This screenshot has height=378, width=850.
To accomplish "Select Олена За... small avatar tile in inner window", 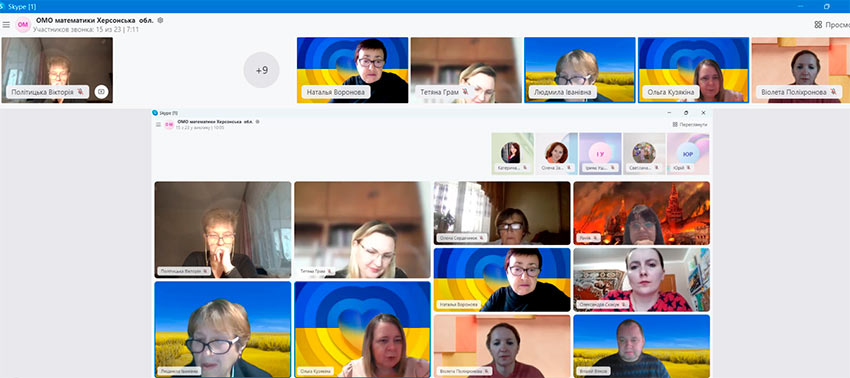I will (x=556, y=153).
